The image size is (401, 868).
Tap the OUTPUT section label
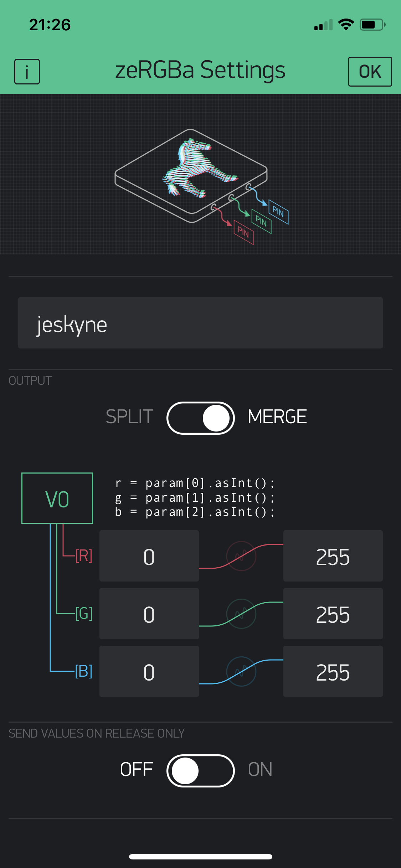pyautogui.click(x=30, y=381)
